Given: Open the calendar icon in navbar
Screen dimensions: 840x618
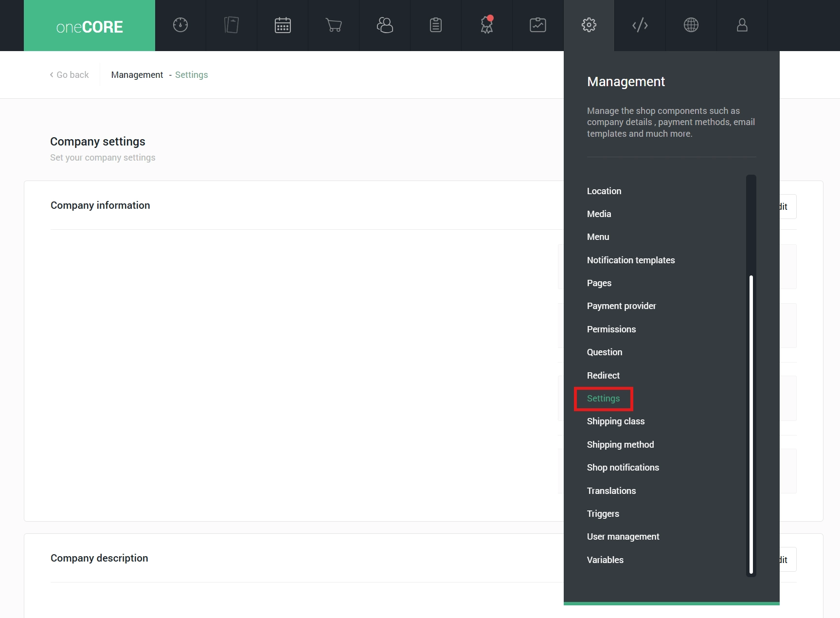Looking at the screenshot, I should pos(283,25).
